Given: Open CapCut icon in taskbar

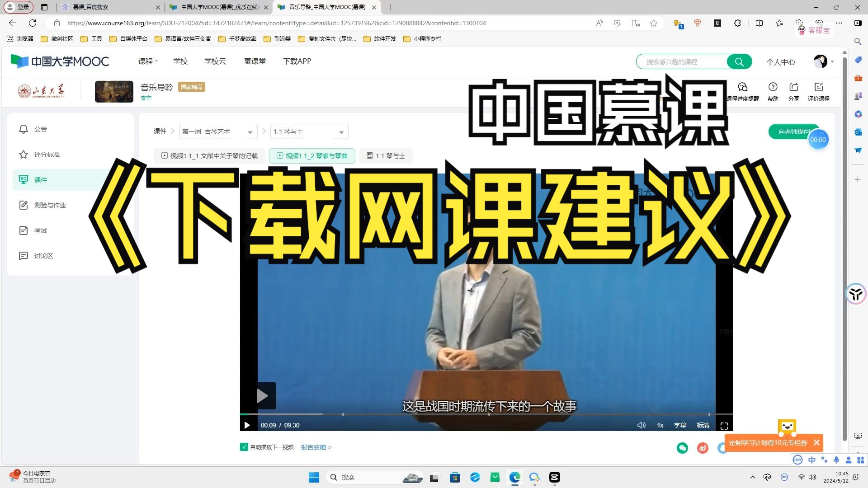Looking at the screenshot, I should [555, 477].
